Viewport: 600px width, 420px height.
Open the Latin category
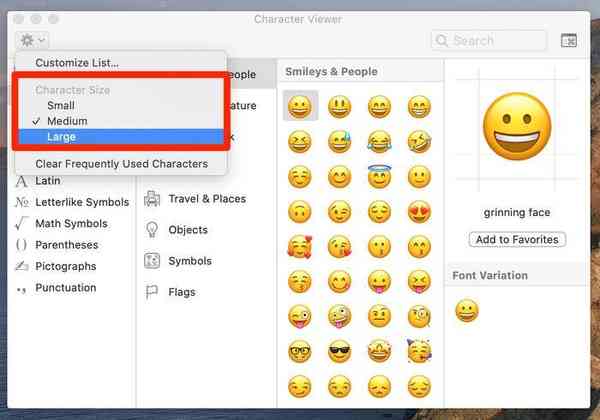[x=47, y=181]
